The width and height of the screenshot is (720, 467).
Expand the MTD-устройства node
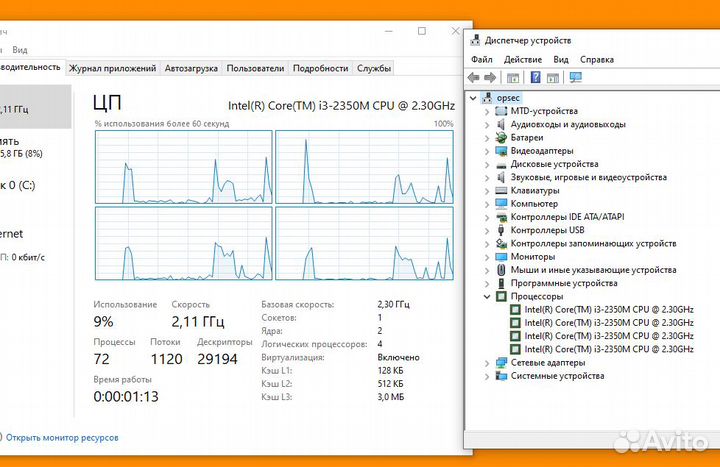(x=487, y=111)
